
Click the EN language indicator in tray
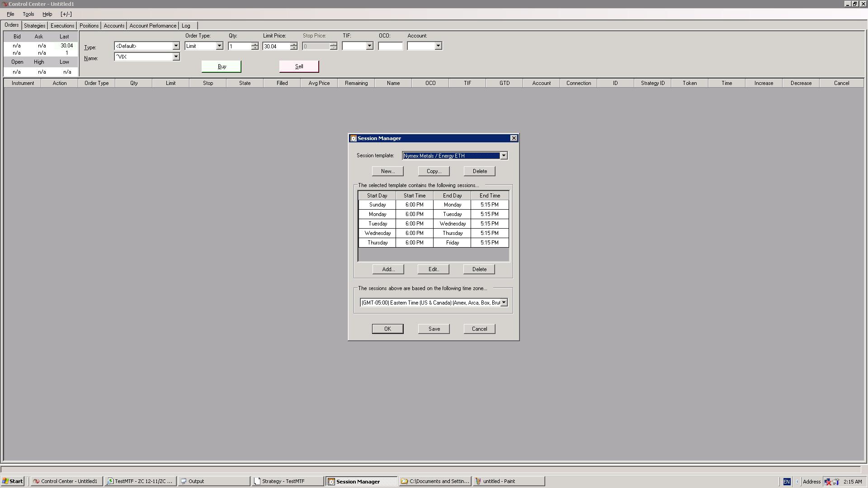[x=786, y=482]
